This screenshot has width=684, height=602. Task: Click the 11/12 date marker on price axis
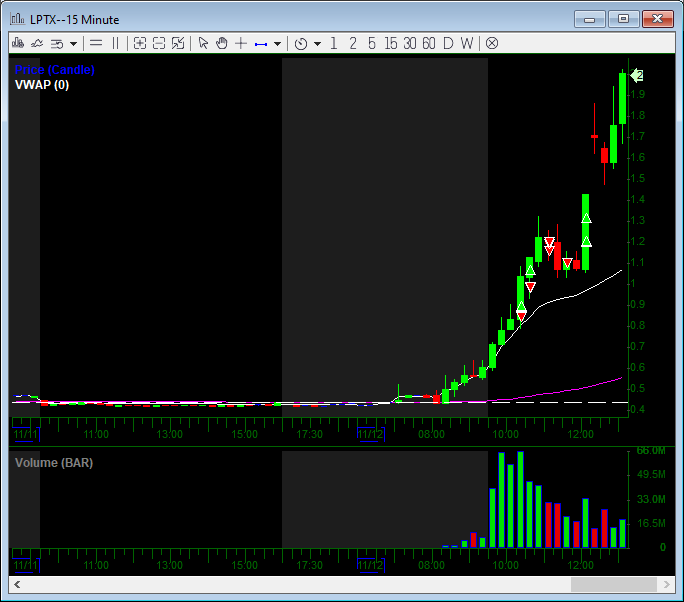pyautogui.click(x=370, y=434)
